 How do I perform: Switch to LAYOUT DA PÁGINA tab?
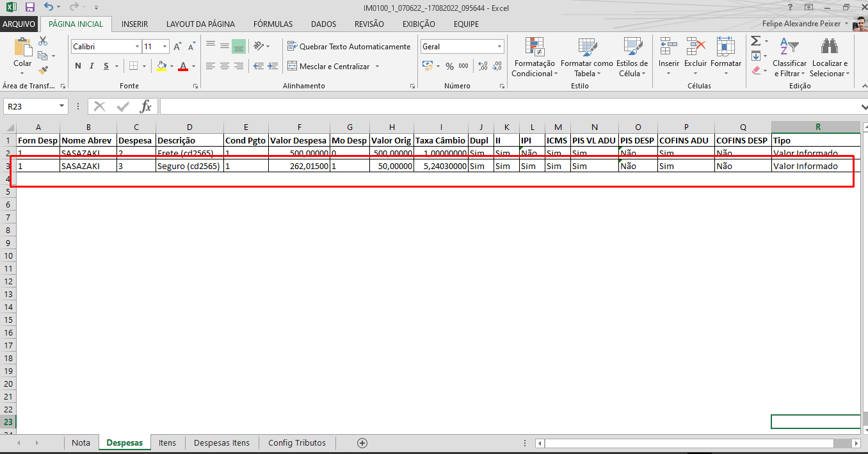200,24
